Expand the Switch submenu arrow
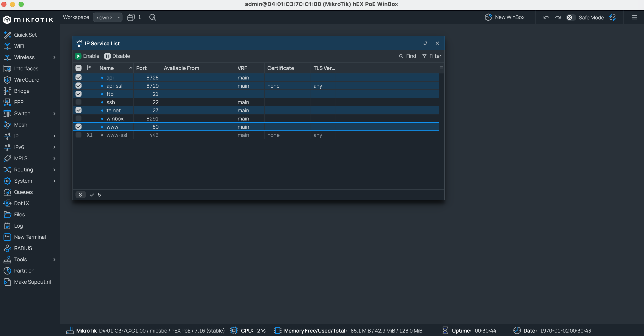This screenshot has height=336, width=644. pos(55,113)
